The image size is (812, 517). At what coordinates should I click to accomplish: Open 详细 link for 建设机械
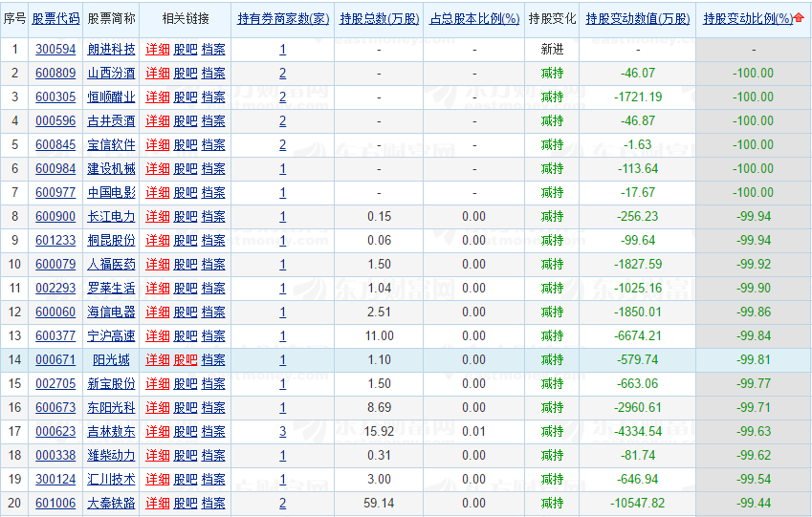[x=158, y=168]
